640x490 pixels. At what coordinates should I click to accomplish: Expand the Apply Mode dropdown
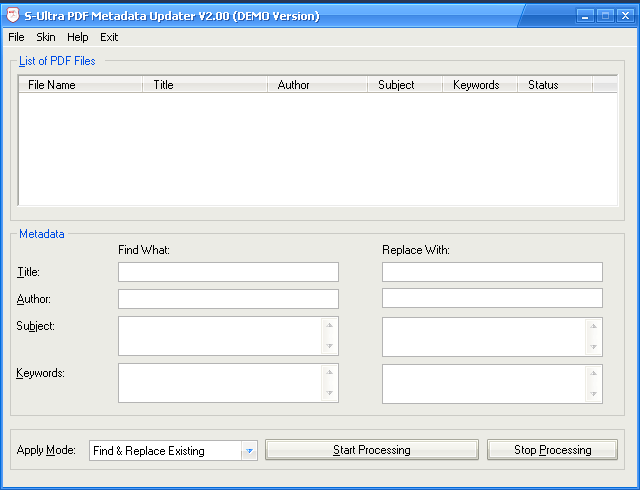coord(249,451)
